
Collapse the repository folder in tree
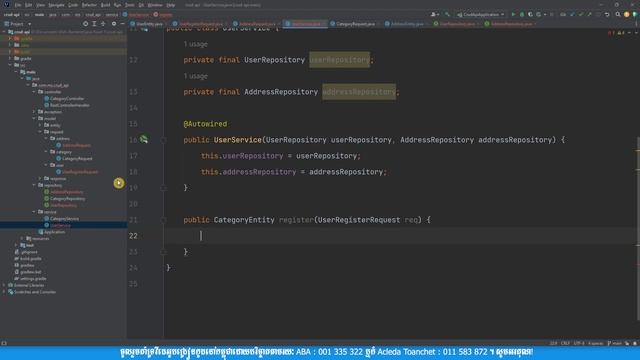point(34,185)
